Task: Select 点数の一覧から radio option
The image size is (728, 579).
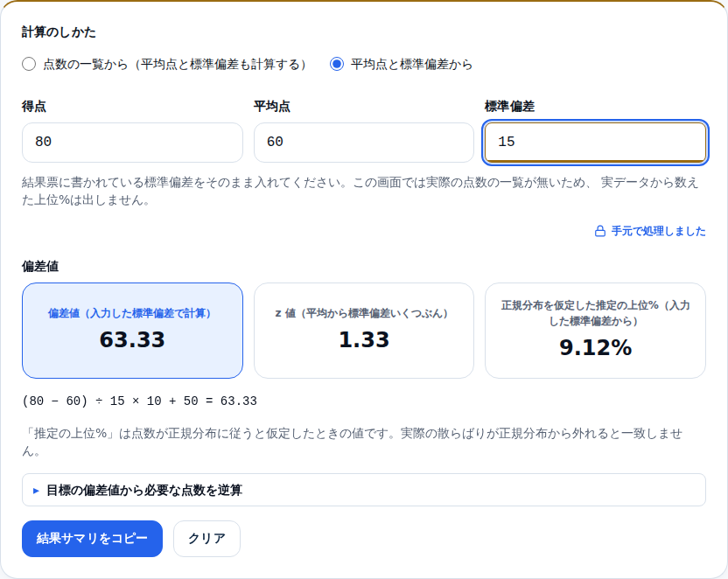Action: click(x=29, y=64)
